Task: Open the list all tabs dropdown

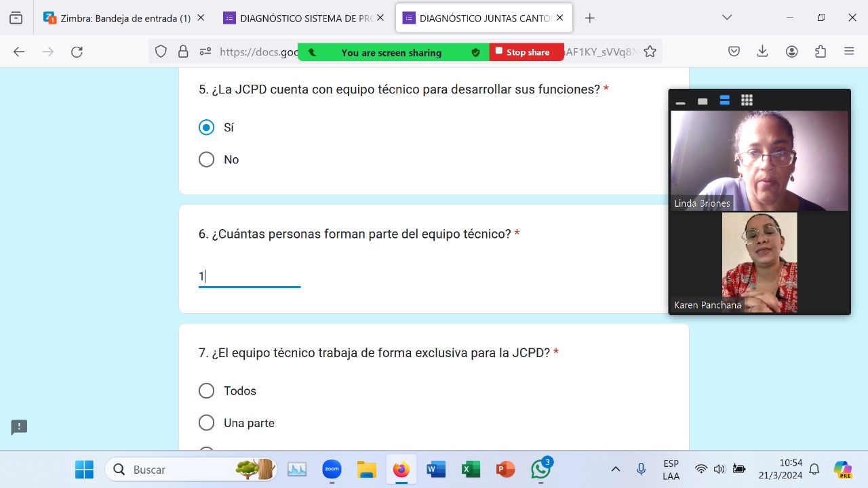Action: pyautogui.click(x=727, y=18)
